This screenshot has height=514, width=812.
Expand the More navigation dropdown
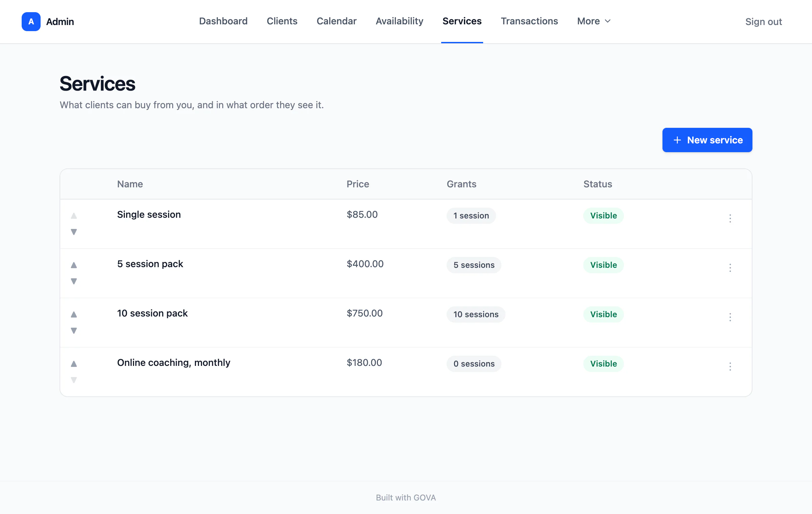point(594,21)
